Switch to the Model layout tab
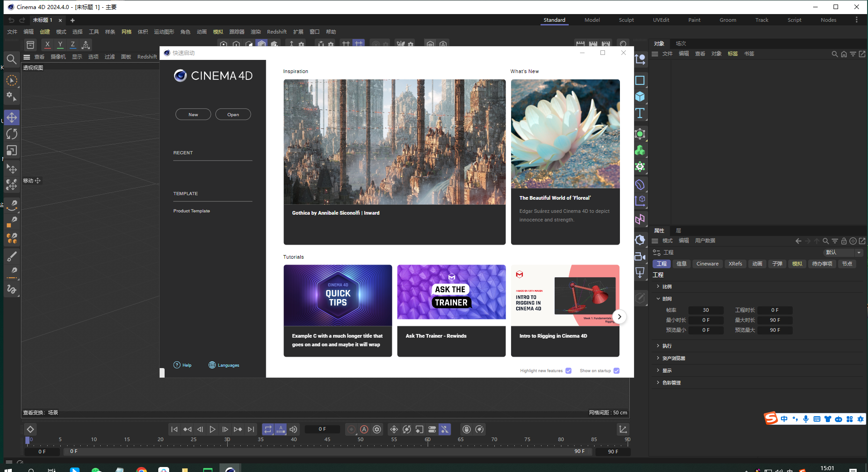 (x=592, y=20)
